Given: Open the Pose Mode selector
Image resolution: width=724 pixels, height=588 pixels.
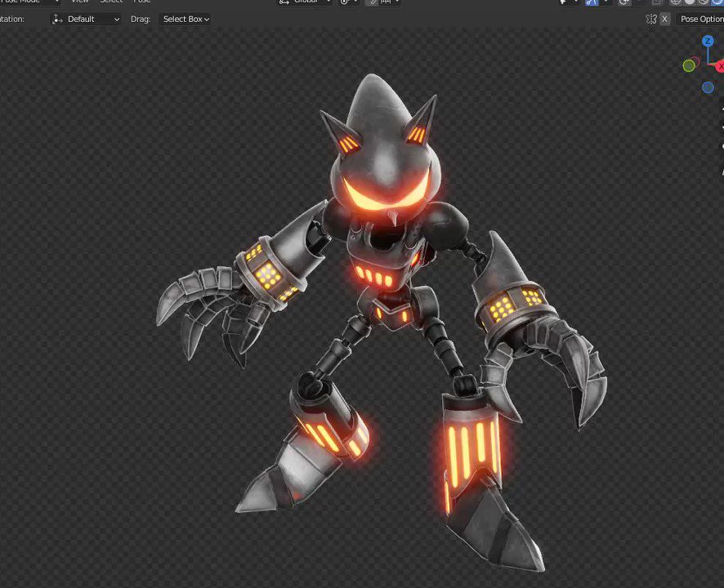Looking at the screenshot, I should pyautogui.click(x=29, y=2).
